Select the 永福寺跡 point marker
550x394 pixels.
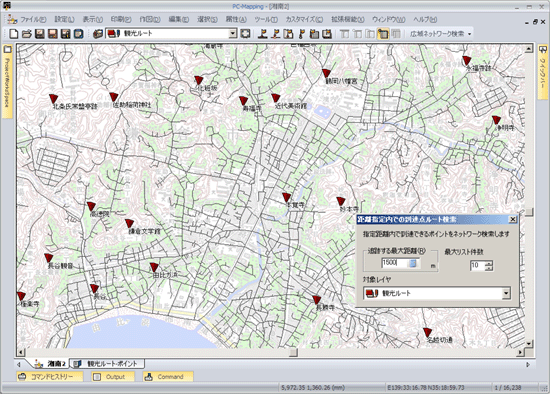click(466, 60)
